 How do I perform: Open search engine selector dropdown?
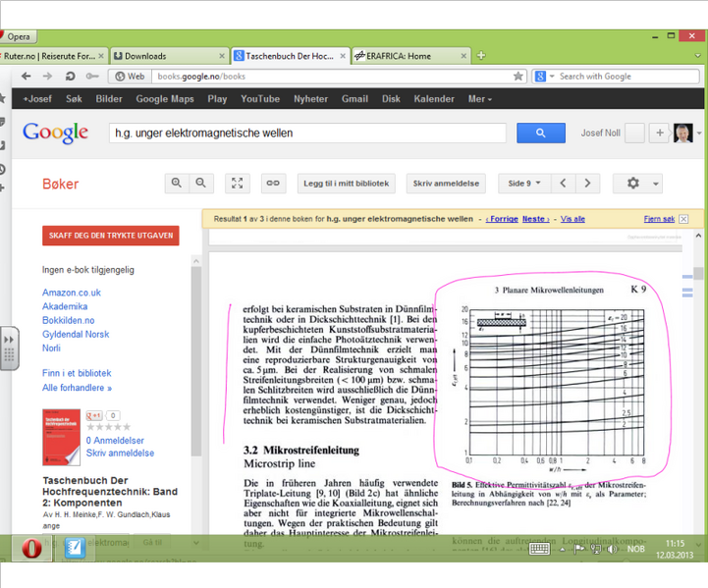544,77
